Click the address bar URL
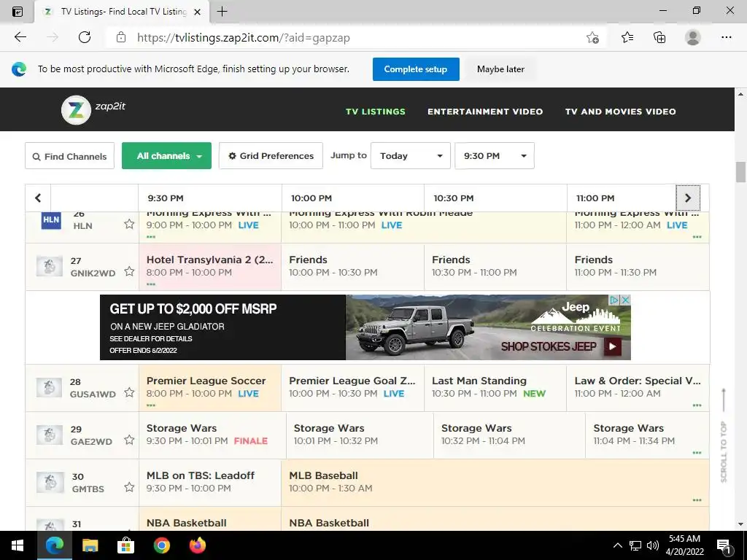Image resolution: width=747 pixels, height=560 pixels. click(x=243, y=38)
